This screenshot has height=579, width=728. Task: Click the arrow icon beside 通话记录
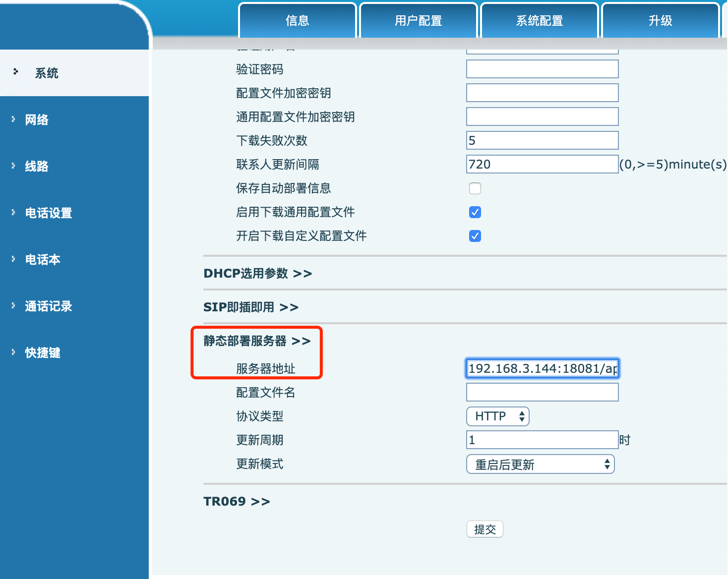tap(13, 305)
